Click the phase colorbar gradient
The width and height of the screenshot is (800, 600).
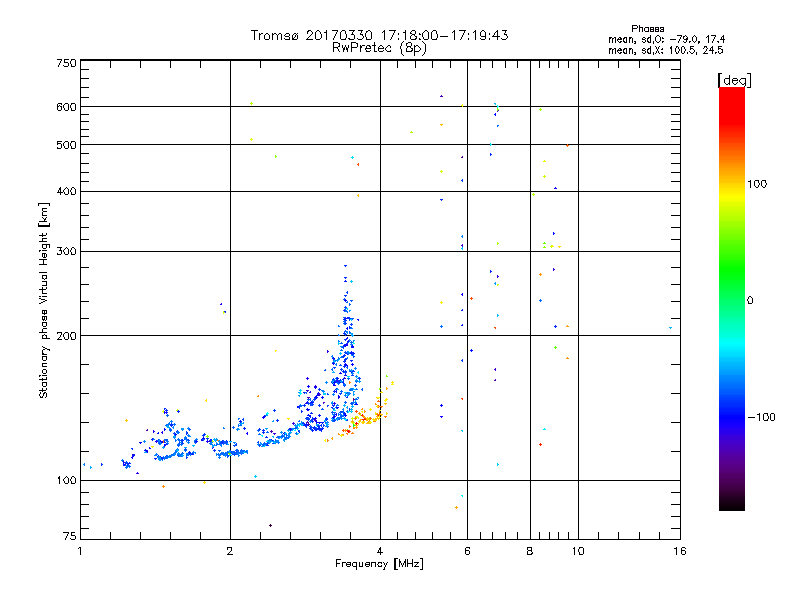click(732, 298)
